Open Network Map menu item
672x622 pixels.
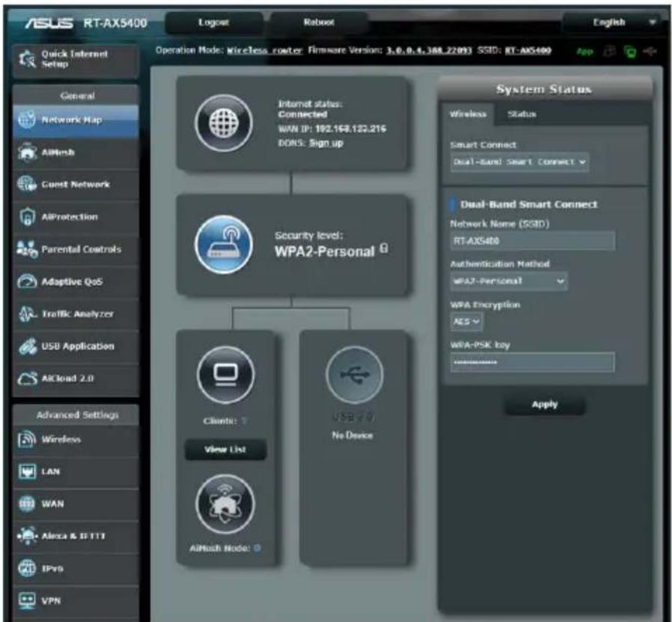pos(76,120)
